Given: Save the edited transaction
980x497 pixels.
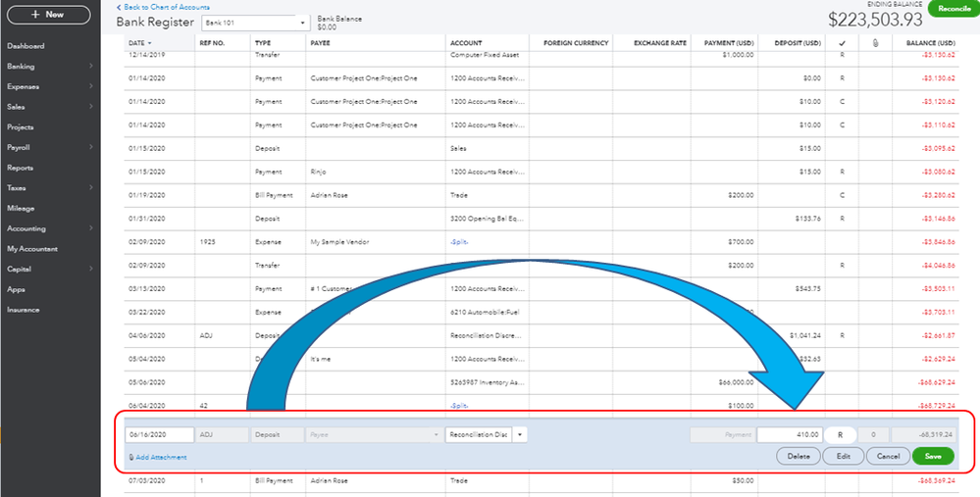Looking at the screenshot, I should [x=933, y=456].
